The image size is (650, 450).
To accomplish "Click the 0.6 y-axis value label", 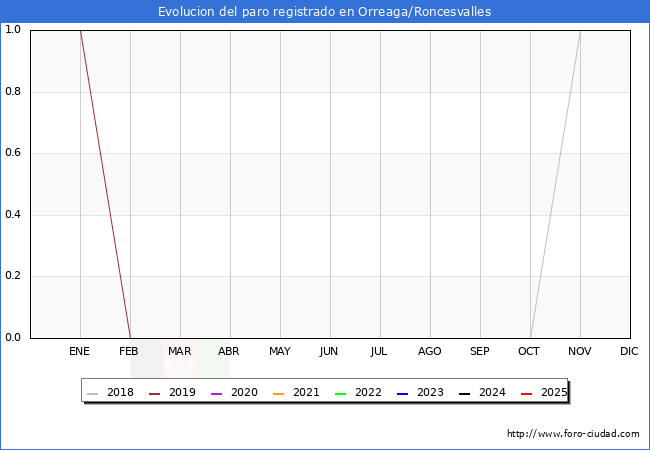I will click(14, 153).
